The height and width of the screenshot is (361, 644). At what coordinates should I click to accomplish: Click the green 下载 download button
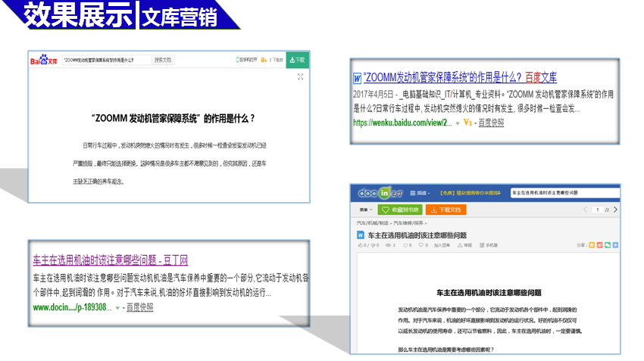pyautogui.click(x=297, y=60)
